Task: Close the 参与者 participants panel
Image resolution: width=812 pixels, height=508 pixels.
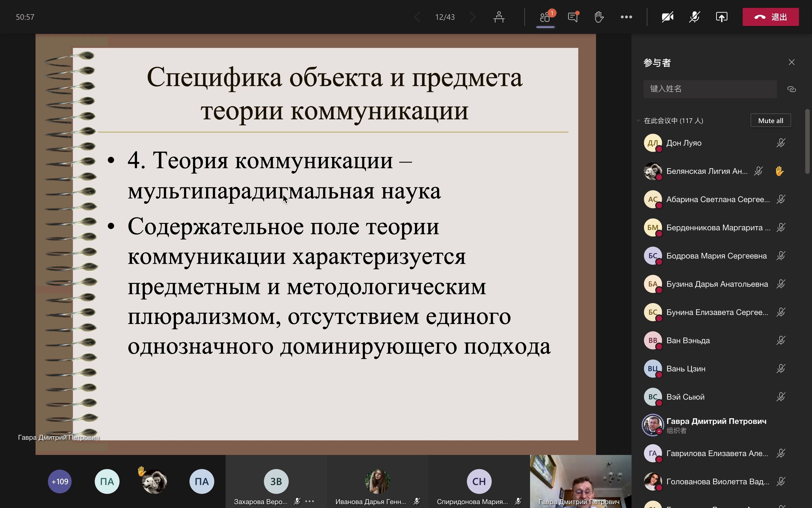Action: (x=791, y=62)
